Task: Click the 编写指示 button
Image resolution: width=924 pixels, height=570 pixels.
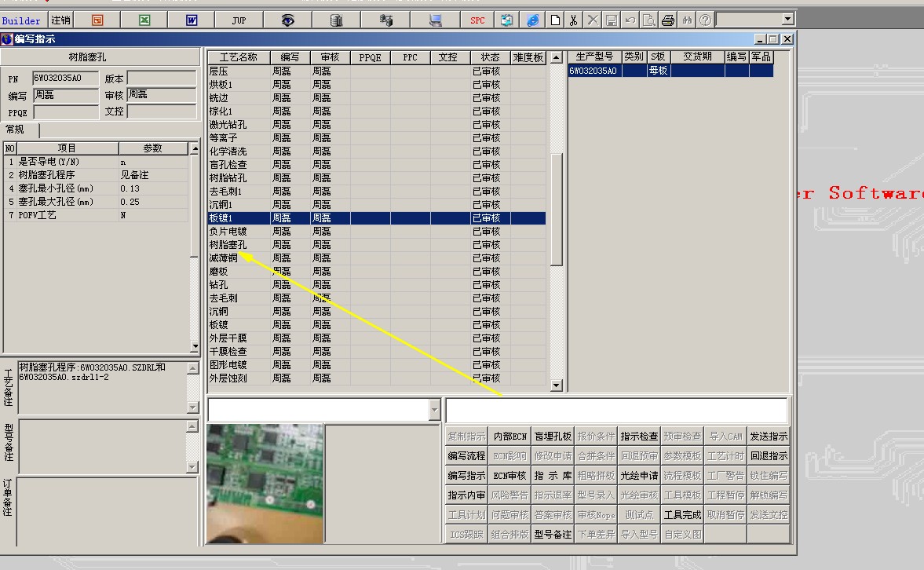Action: click(x=466, y=475)
